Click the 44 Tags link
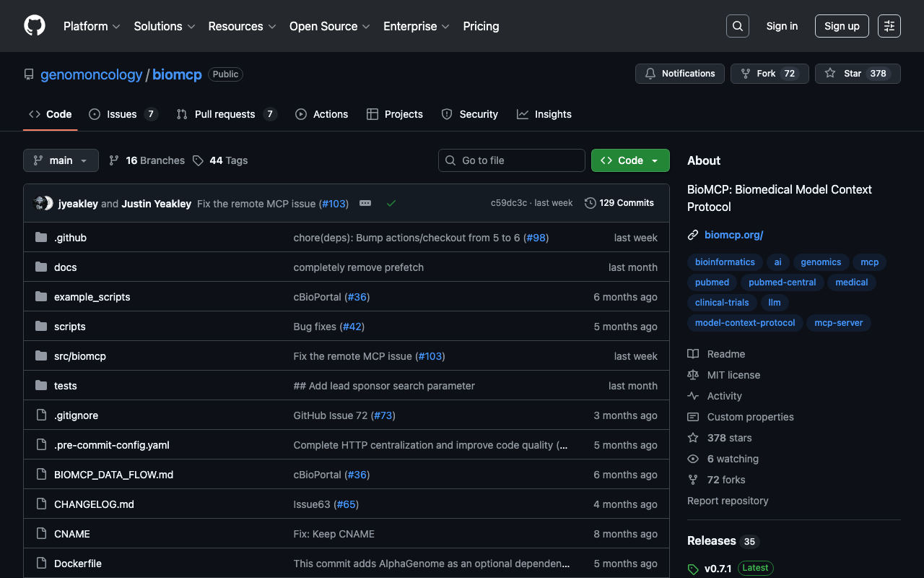 220,160
